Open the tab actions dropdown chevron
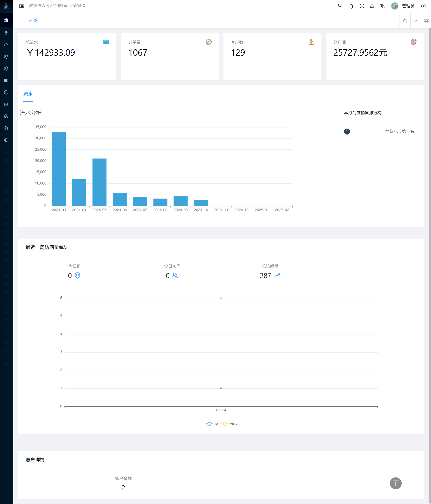The height and width of the screenshot is (504, 431). (416, 21)
